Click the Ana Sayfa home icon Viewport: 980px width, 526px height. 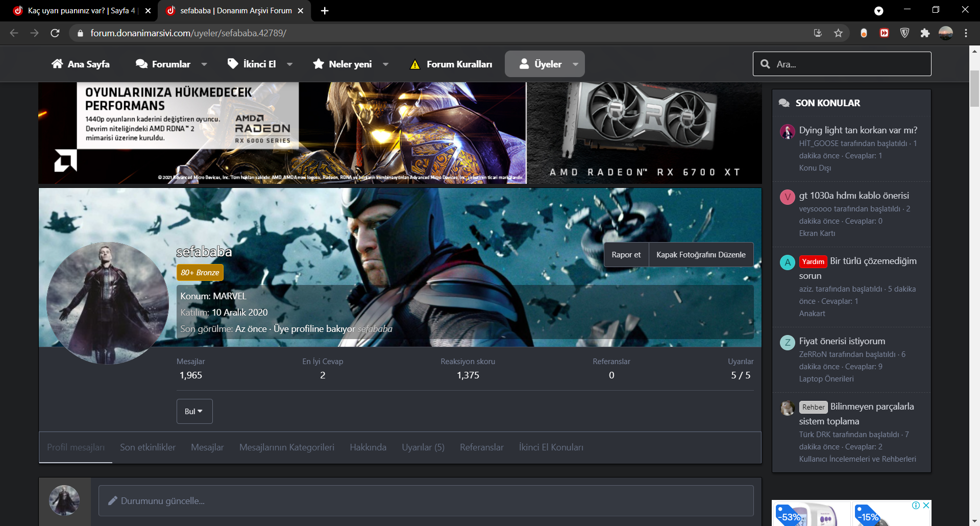pyautogui.click(x=57, y=64)
